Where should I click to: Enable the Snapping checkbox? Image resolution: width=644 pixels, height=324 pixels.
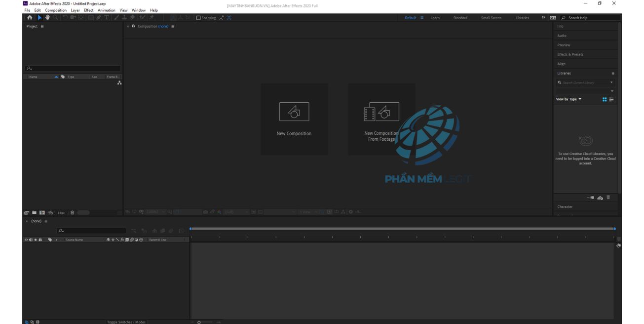(x=198, y=18)
